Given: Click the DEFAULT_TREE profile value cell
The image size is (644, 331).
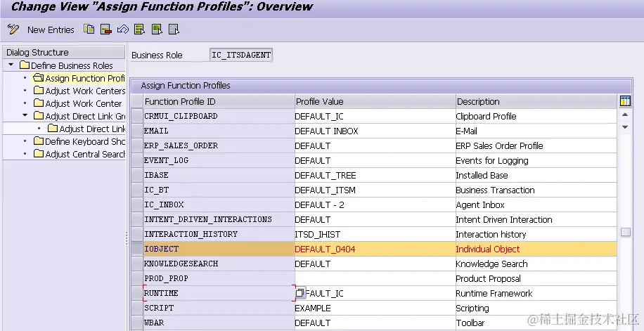Looking at the screenshot, I should click(x=375, y=176).
